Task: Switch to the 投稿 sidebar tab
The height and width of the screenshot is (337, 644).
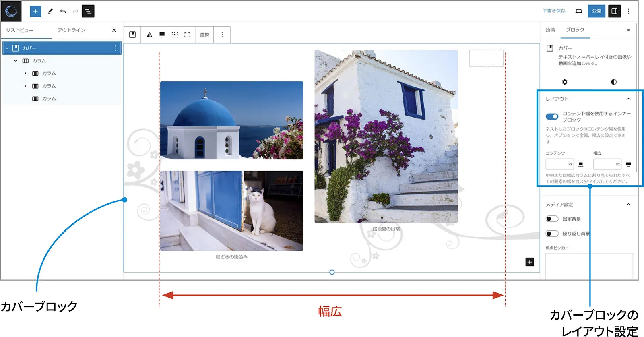Action: click(x=550, y=30)
